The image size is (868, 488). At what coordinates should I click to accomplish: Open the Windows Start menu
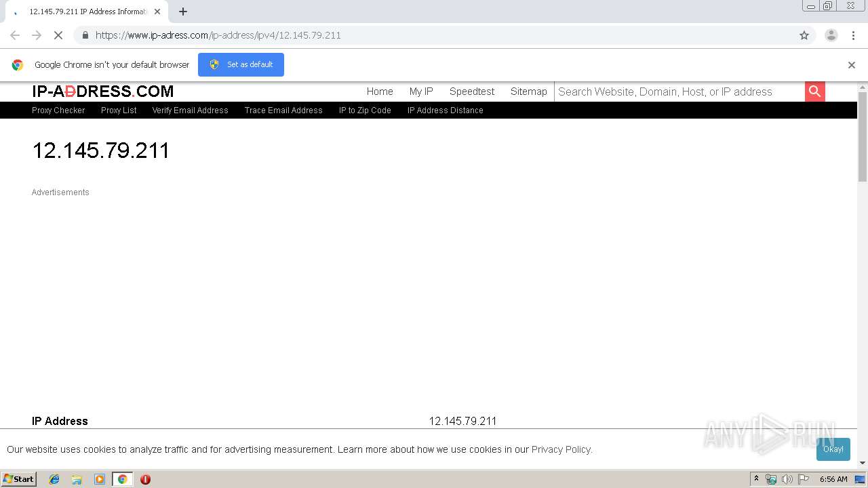[19, 479]
